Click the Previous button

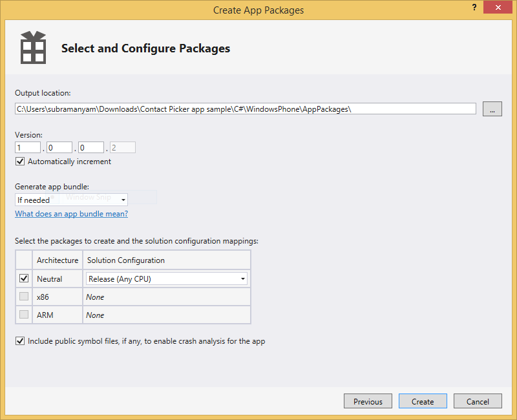click(368, 401)
